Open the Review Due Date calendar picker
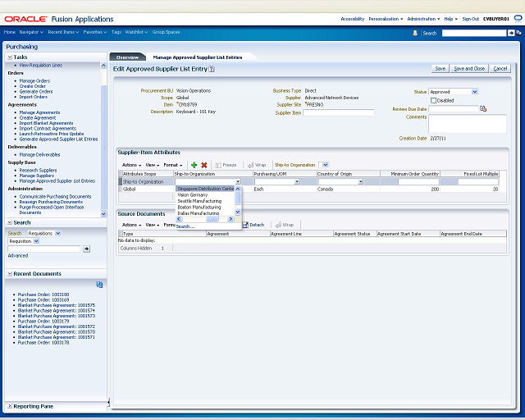525x420 pixels. point(483,108)
